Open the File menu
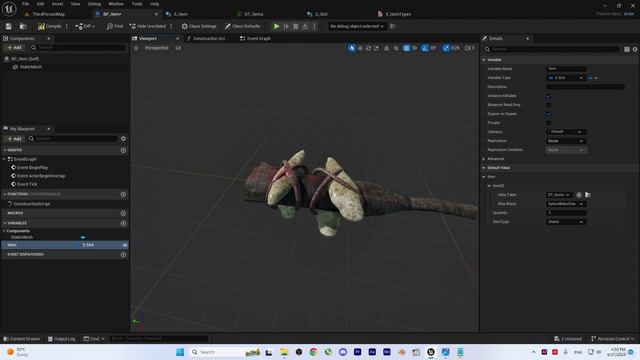 (x=25, y=4)
